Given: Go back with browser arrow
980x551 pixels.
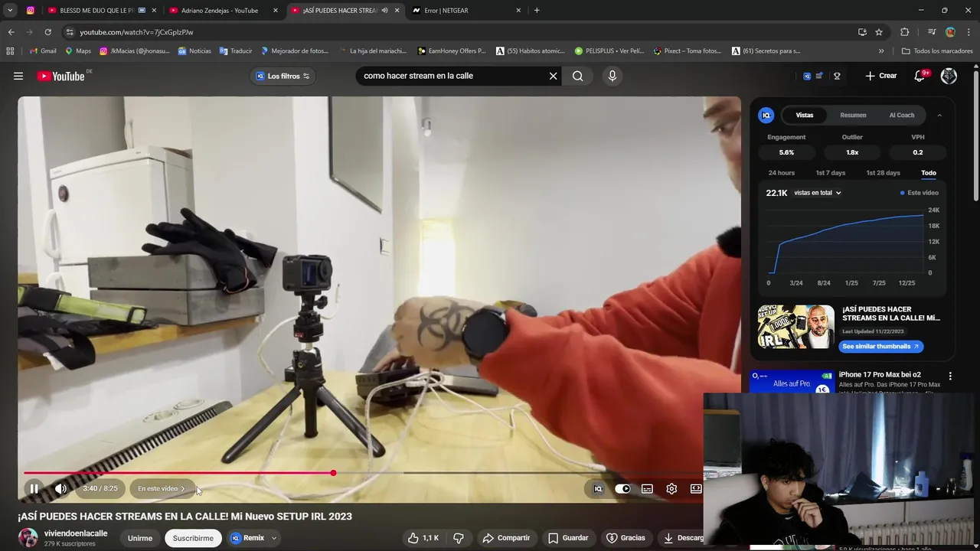Looking at the screenshot, I should (11, 32).
